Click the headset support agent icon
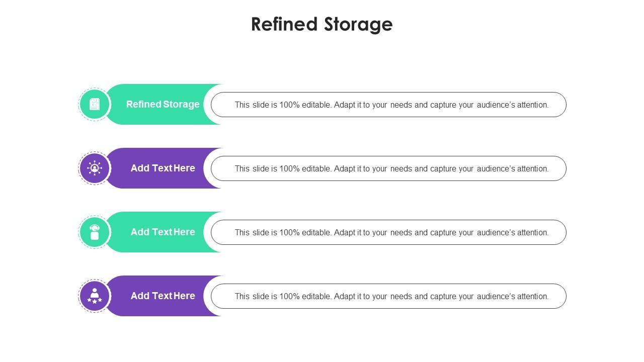The height and width of the screenshot is (362, 644). pos(95,232)
